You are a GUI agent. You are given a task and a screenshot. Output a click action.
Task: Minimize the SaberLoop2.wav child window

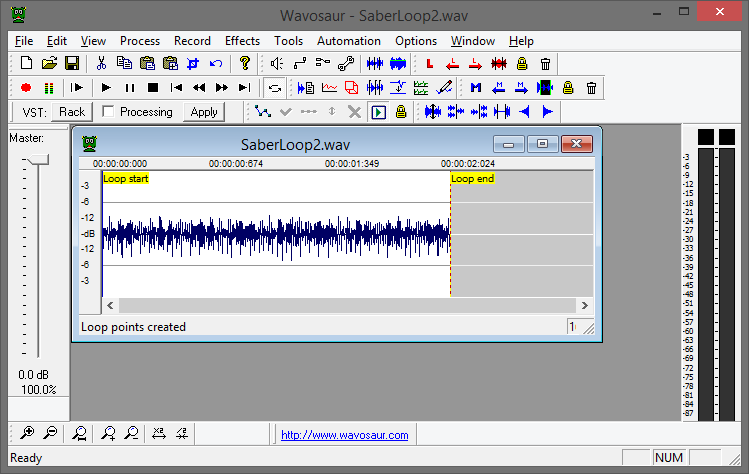click(x=508, y=144)
